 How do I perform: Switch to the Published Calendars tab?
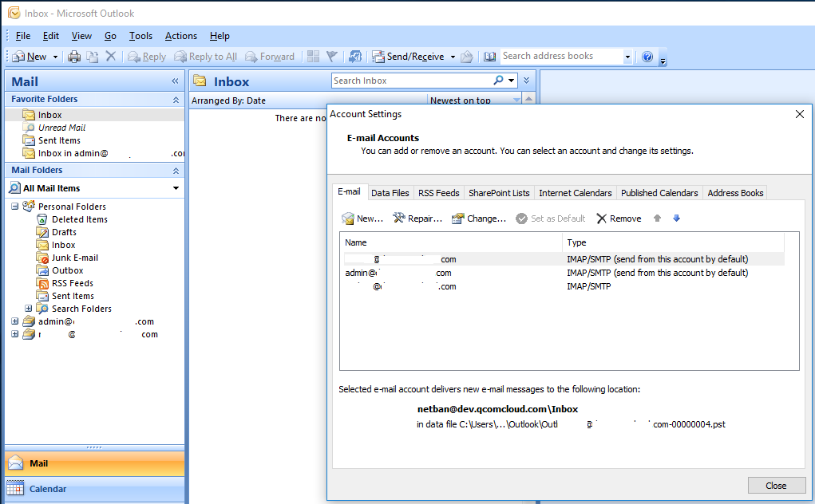[659, 193]
